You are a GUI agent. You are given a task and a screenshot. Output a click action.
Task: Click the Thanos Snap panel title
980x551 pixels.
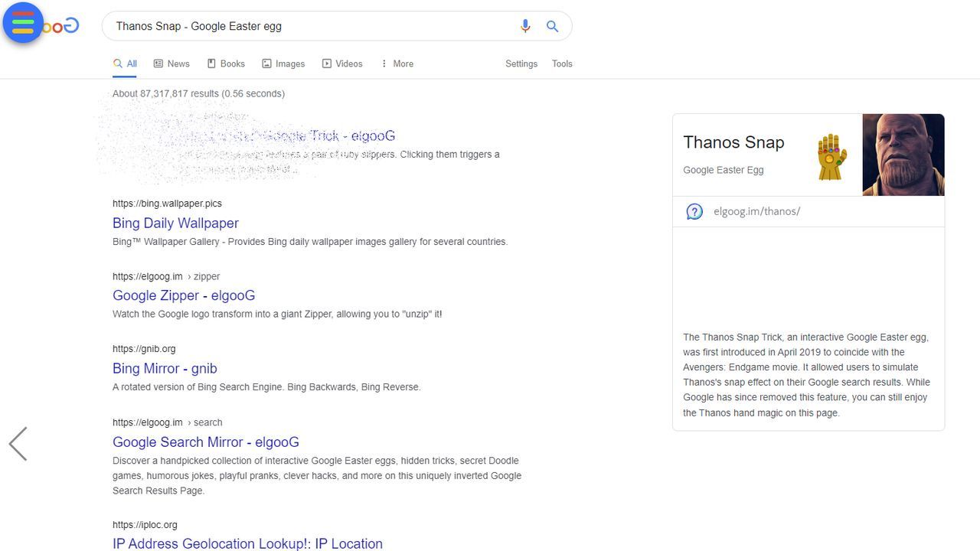(x=733, y=142)
